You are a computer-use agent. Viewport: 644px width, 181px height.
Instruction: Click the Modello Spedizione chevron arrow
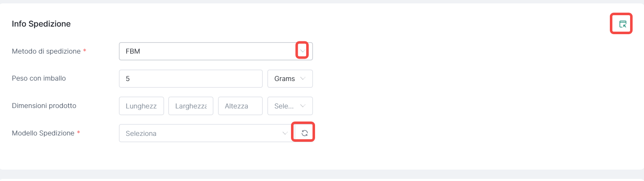click(285, 133)
